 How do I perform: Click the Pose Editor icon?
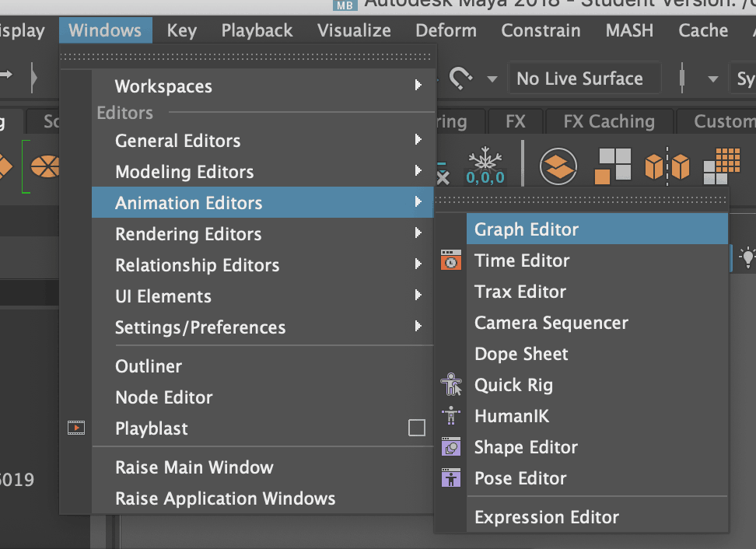(x=450, y=478)
